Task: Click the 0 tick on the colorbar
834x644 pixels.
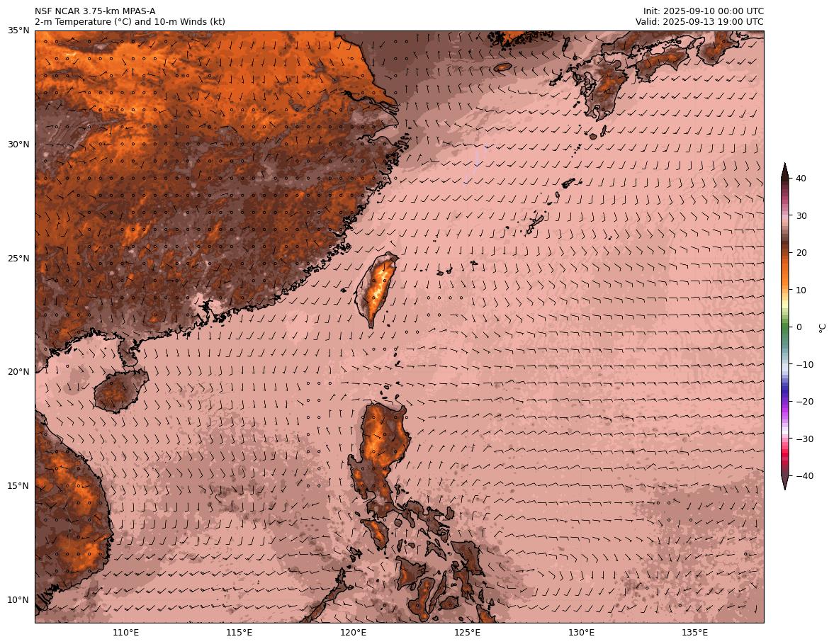Action: pyautogui.click(x=799, y=327)
